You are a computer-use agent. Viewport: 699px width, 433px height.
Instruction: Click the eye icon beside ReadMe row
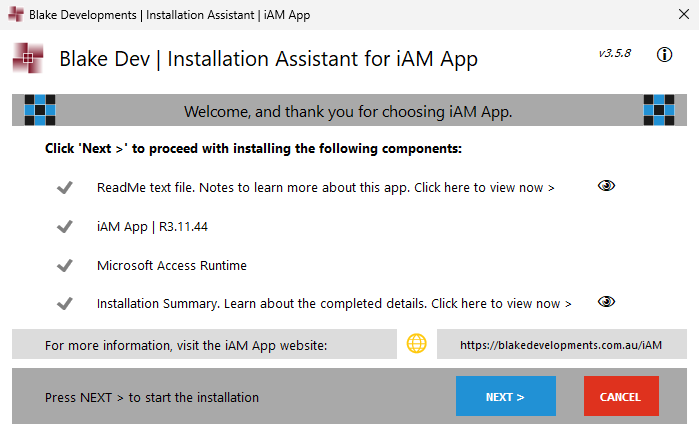pos(606,186)
